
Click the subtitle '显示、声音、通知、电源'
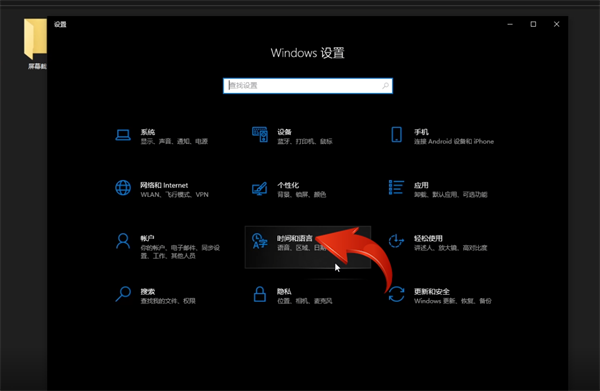point(174,142)
